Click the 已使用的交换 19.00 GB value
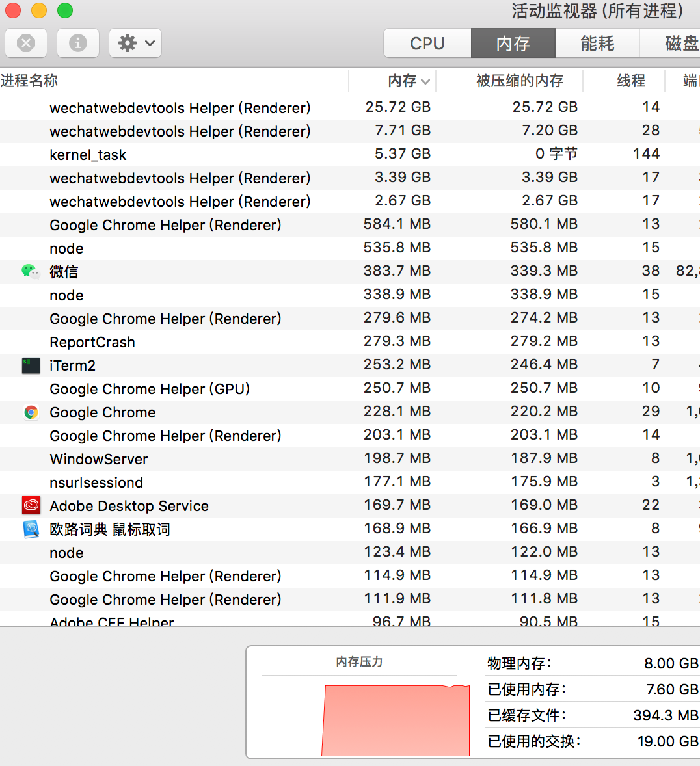Image resolution: width=700 pixels, height=766 pixels. (x=667, y=741)
